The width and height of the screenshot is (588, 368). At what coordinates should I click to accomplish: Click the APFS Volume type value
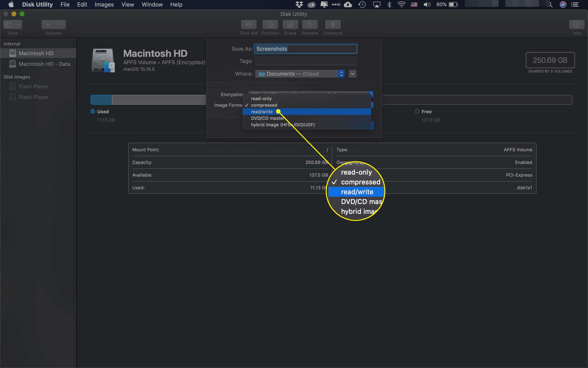pyautogui.click(x=518, y=150)
